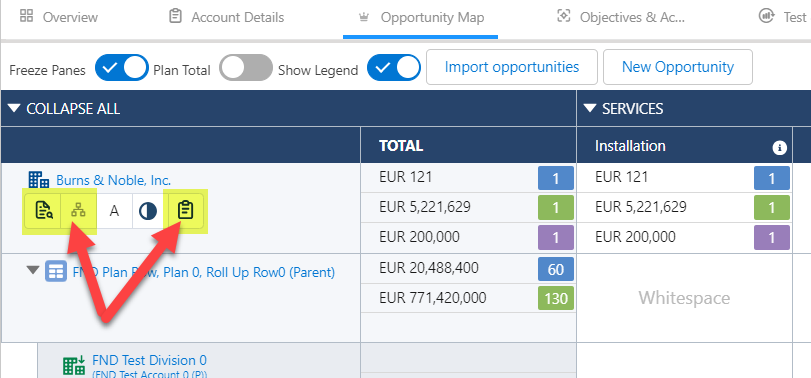Open the clipboard icon next to contrast icon

[x=185, y=210]
